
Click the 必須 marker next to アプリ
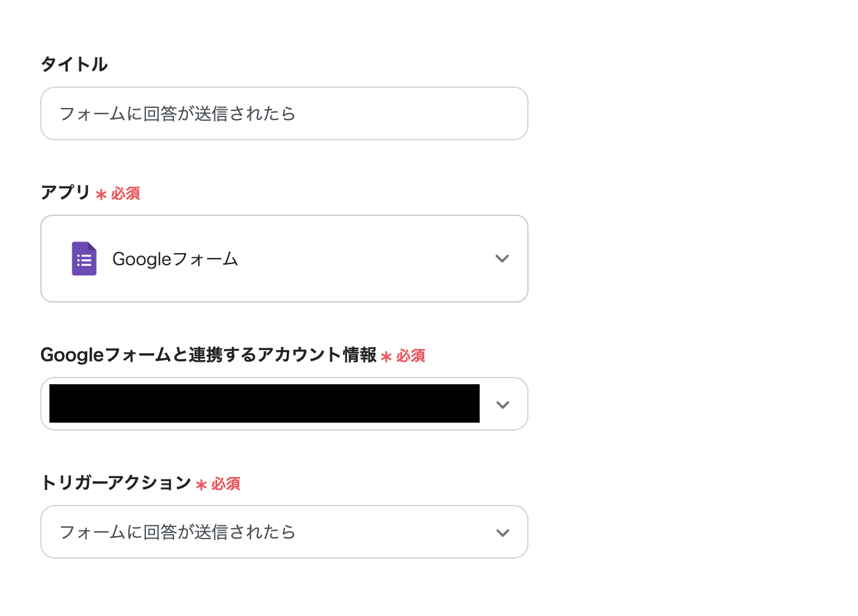tap(126, 194)
